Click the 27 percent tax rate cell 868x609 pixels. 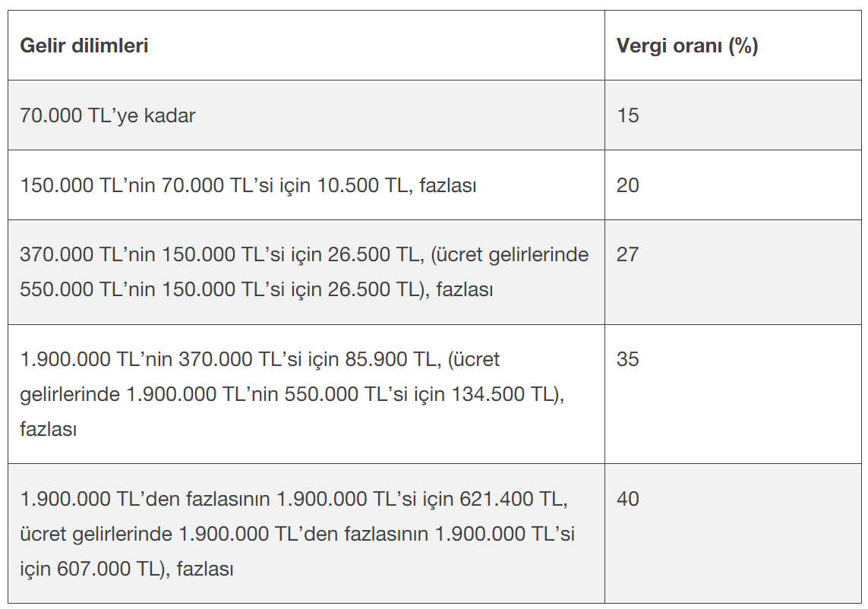(x=628, y=254)
